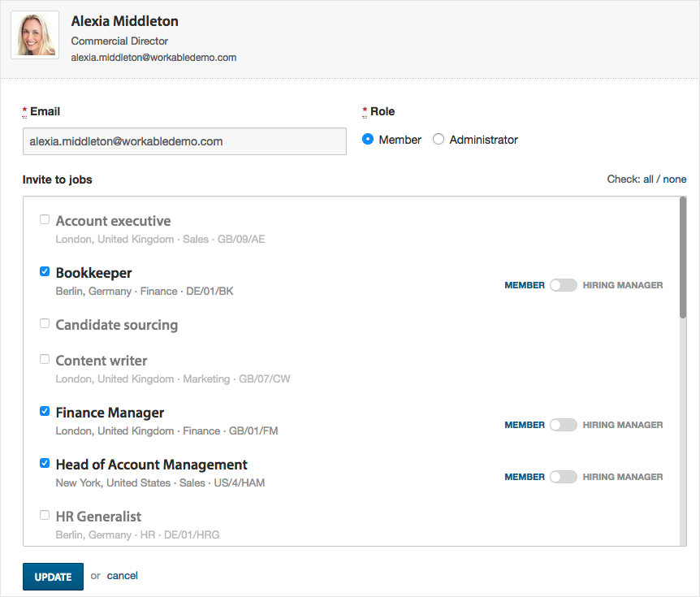Check the Candidate sourcing checkbox

pos(45,322)
